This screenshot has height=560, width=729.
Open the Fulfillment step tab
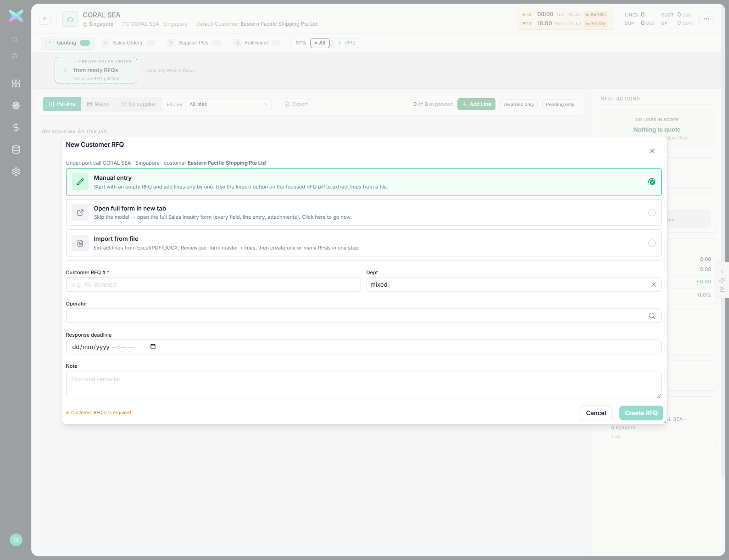tap(257, 43)
